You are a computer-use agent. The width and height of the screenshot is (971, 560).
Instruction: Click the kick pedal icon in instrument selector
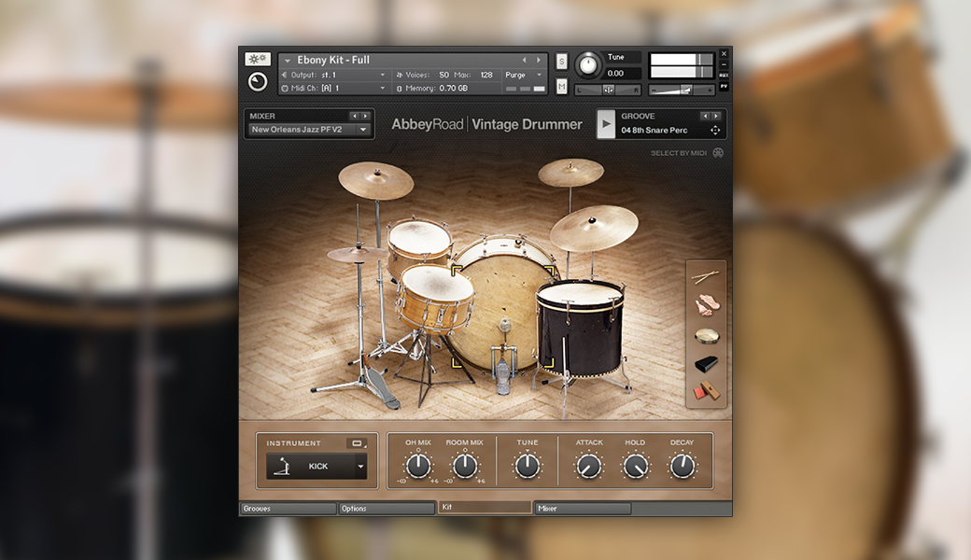(x=283, y=467)
